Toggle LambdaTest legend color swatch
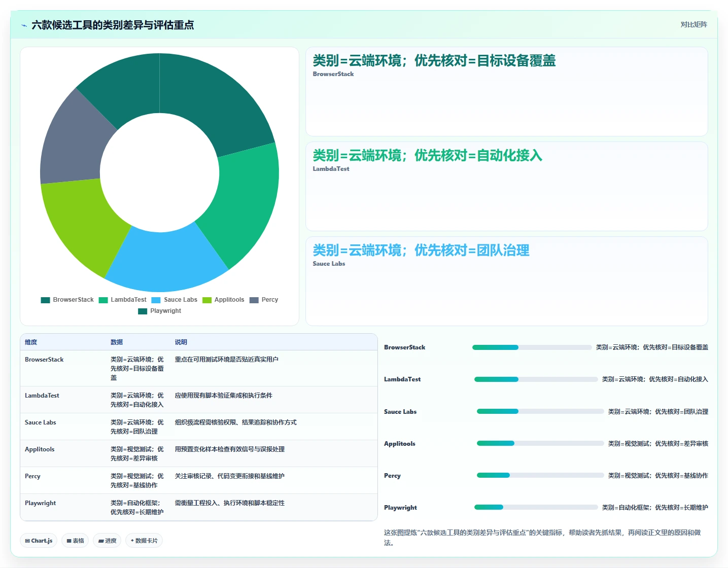 pyautogui.click(x=103, y=300)
